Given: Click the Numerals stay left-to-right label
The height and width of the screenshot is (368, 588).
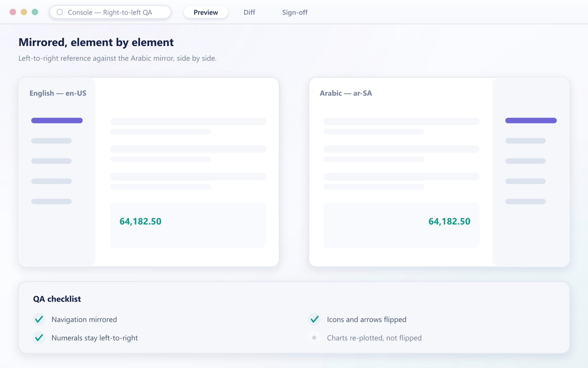Looking at the screenshot, I should 95,338.
